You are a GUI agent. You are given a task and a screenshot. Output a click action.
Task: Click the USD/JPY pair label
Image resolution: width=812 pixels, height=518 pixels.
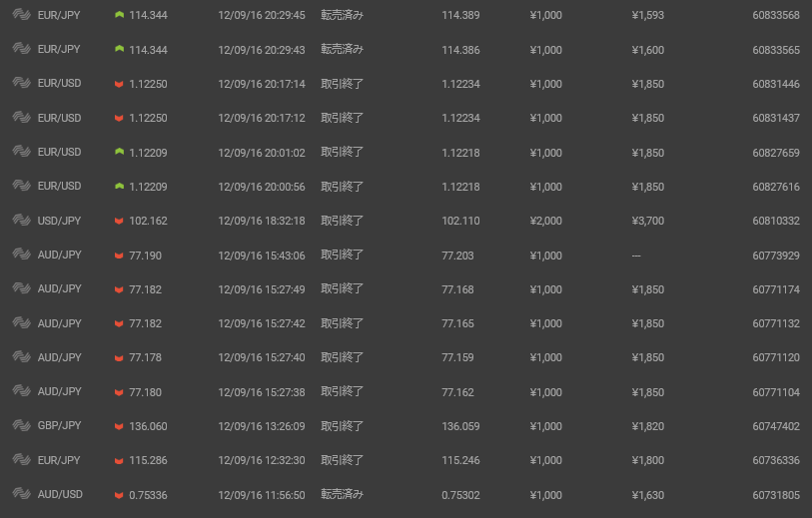tap(59, 221)
